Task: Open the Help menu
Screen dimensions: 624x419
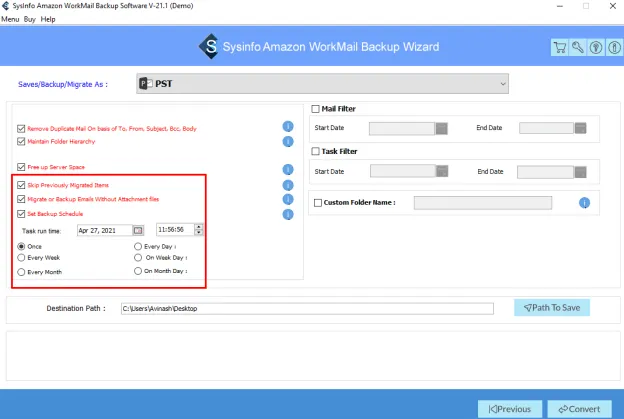Action: pos(48,19)
